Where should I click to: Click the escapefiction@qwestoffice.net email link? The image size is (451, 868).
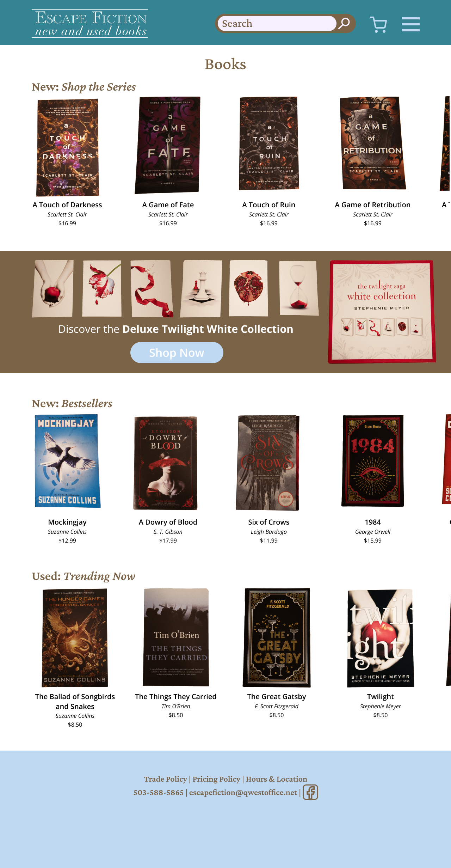click(243, 792)
